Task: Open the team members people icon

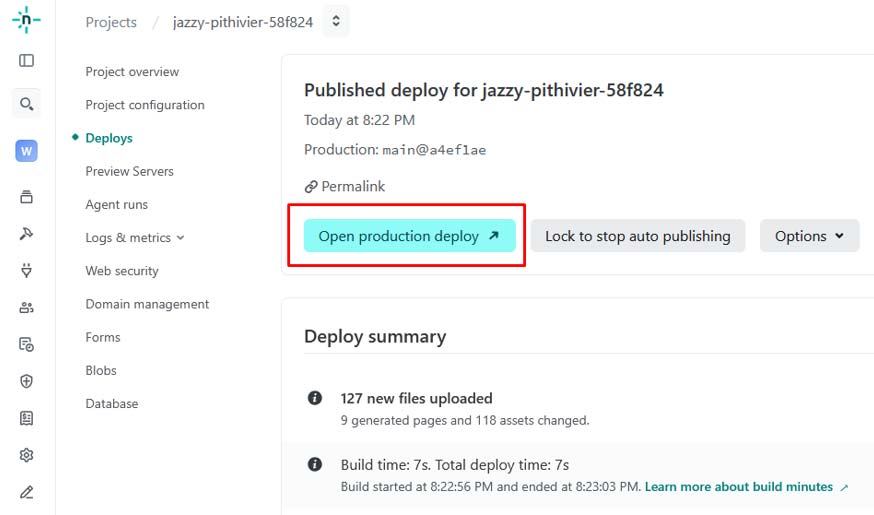Action: 26,307
